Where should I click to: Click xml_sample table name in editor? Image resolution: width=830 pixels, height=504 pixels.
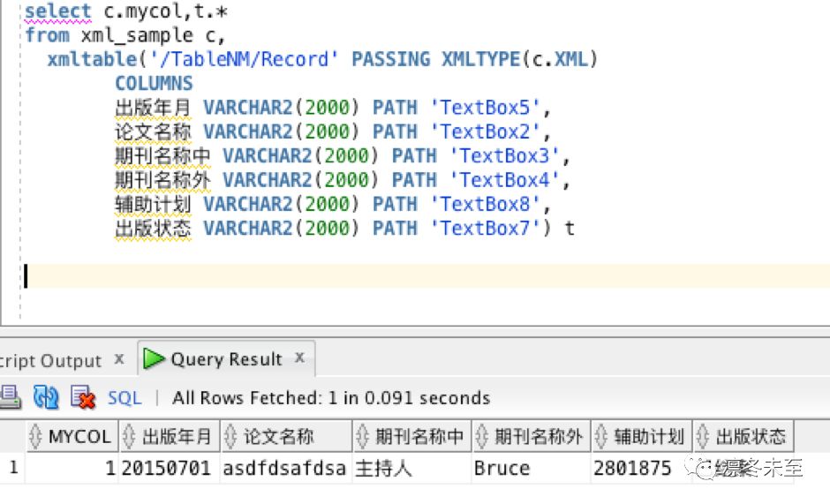137,35
